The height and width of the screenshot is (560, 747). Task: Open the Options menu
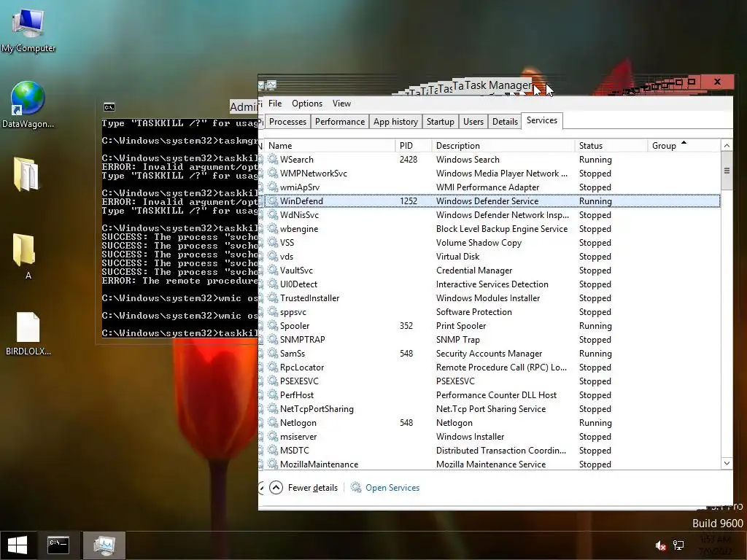pyautogui.click(x=307, y=104)
